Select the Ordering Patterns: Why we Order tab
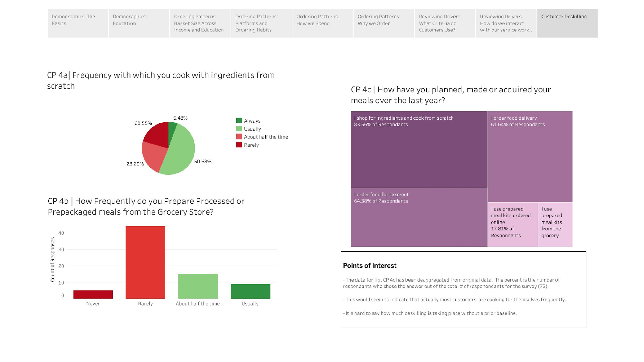 pyautogui.click(x=383, y=23)
